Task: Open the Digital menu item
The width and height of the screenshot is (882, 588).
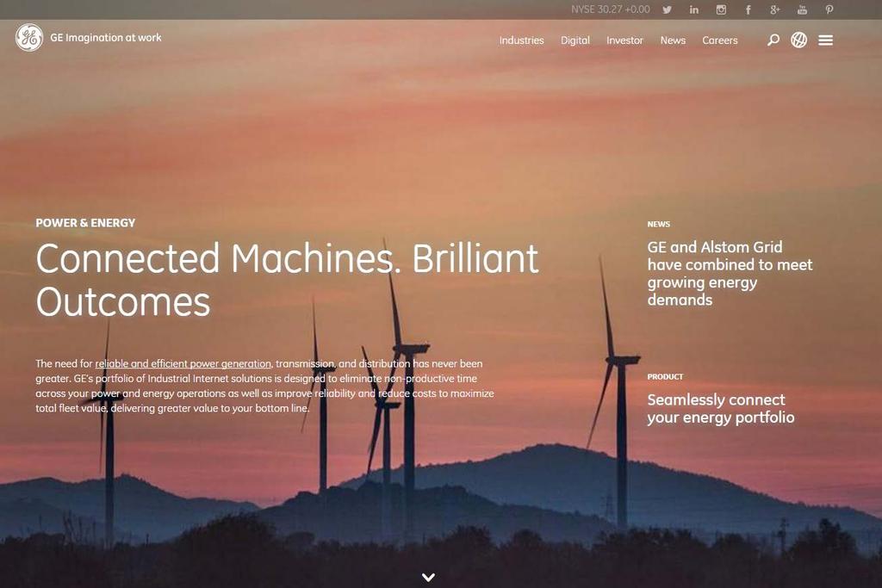Action: 575,40
